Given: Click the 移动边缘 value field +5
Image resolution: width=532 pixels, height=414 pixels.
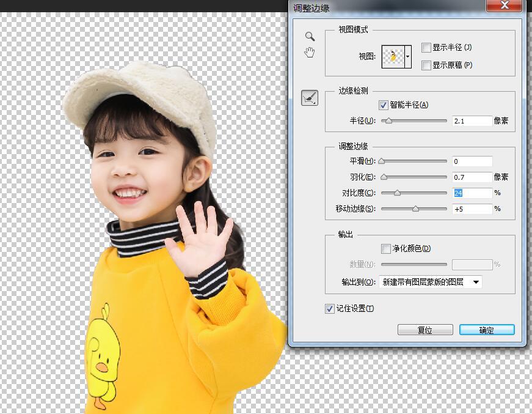Looking at the screenshot, I should coord(472,209).
